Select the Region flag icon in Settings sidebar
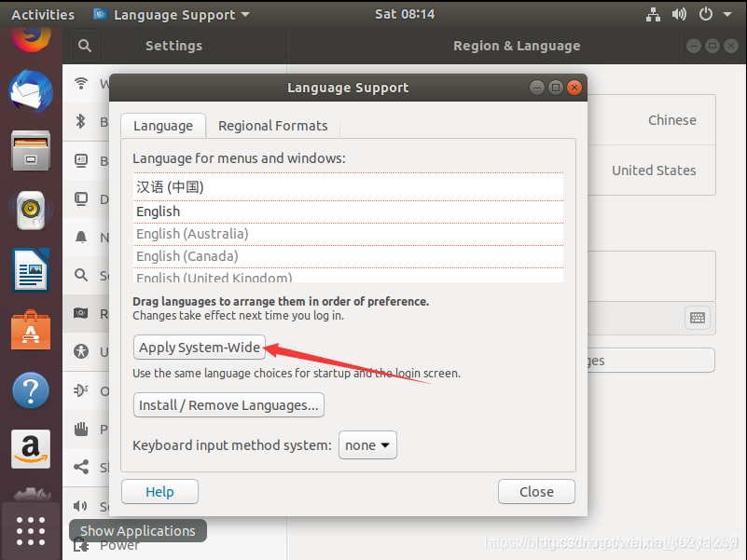The height and width of the screenshot is (560, 747). (81, 313)
